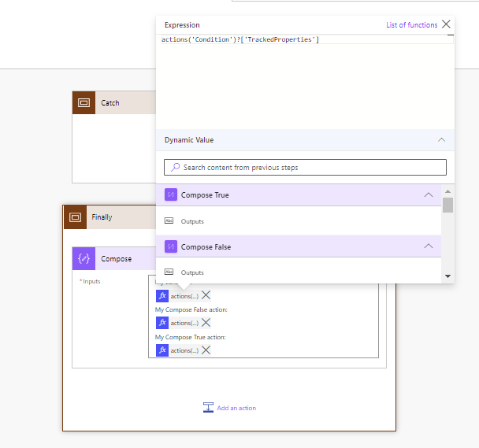Screen dimensions: 479x448
Task: Click the Inputs field label
Action: pyautogui.click(x=91, y=281)
